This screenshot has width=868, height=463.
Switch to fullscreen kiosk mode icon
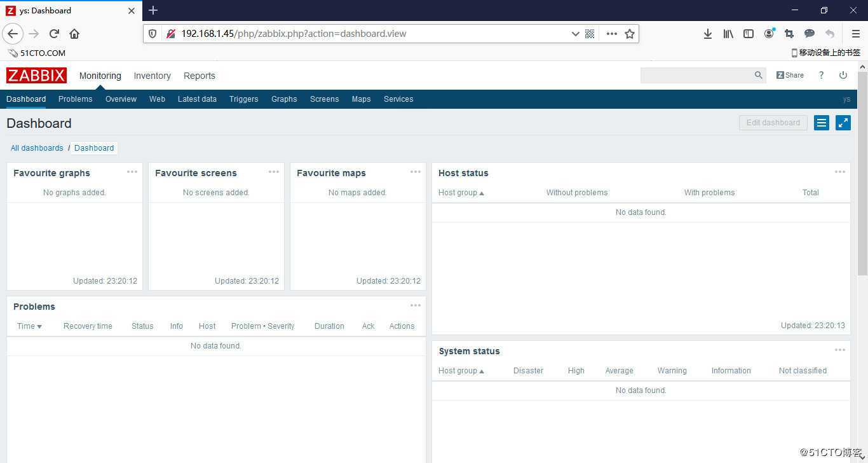(x=843, y=123)
